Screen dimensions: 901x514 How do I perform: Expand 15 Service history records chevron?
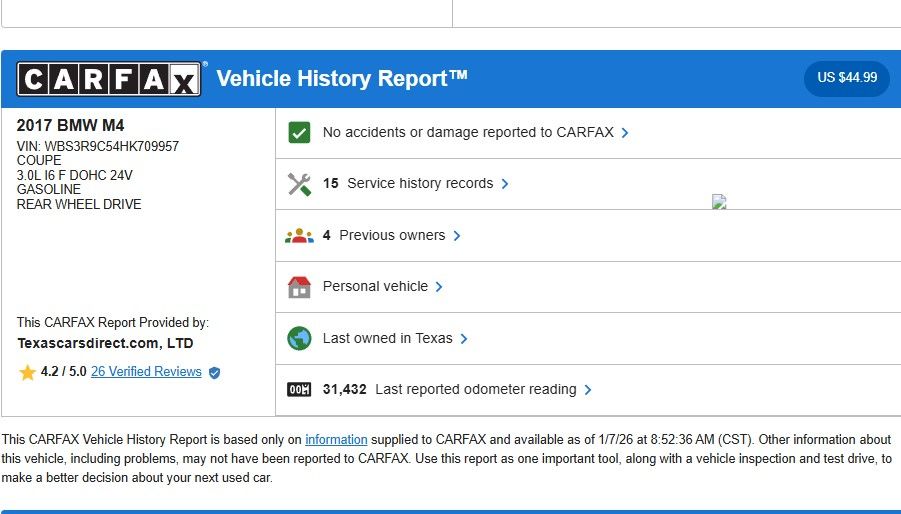tap(505, 184)
